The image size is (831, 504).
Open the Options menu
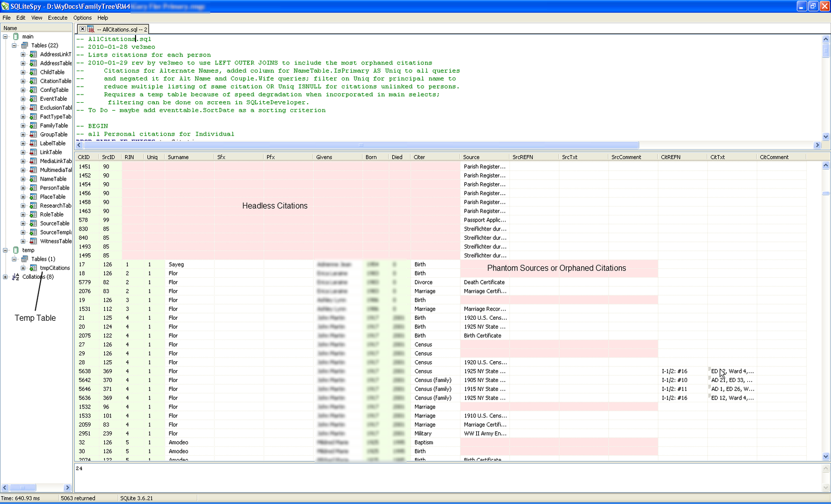[83, 18]
